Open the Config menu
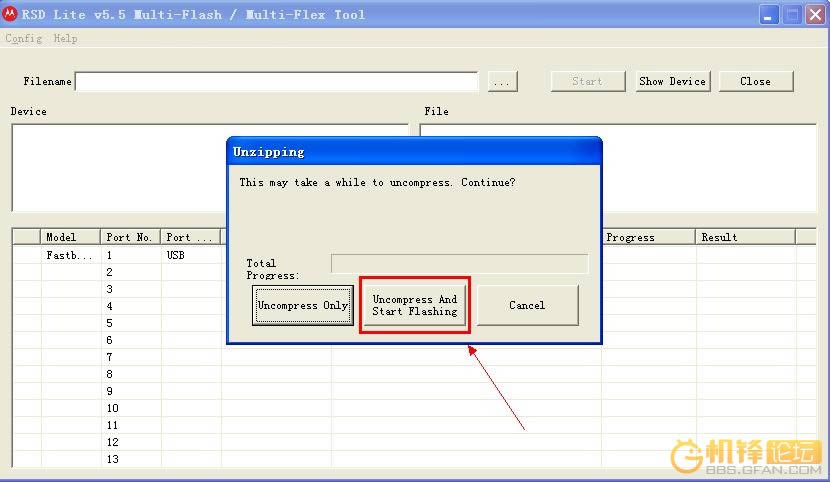Screen dimensions: 830x482 (x=23, y=38)
